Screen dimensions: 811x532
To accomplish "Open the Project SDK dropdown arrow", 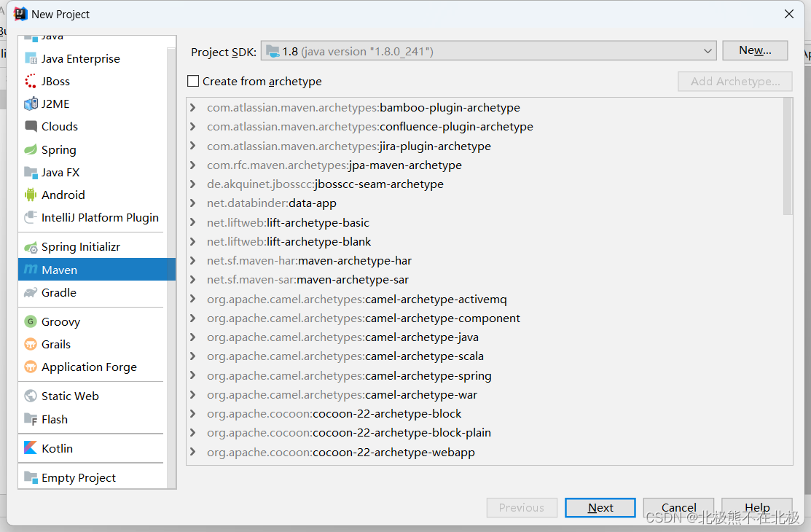I will [x=708, y=51].
